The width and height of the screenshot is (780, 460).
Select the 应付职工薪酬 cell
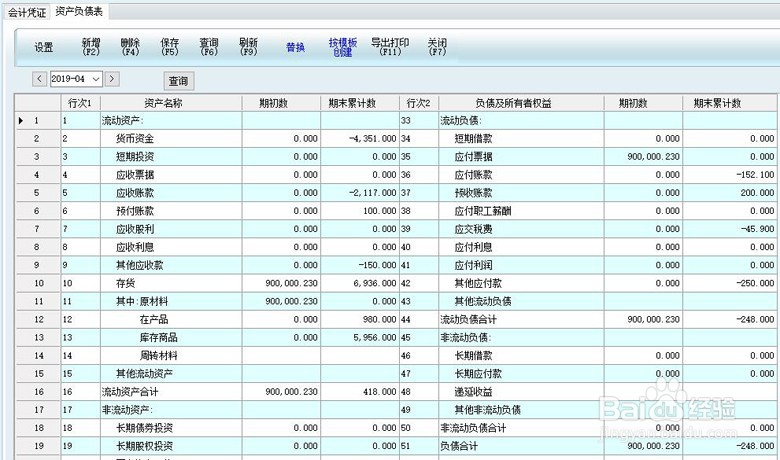[x=521, y=211]
